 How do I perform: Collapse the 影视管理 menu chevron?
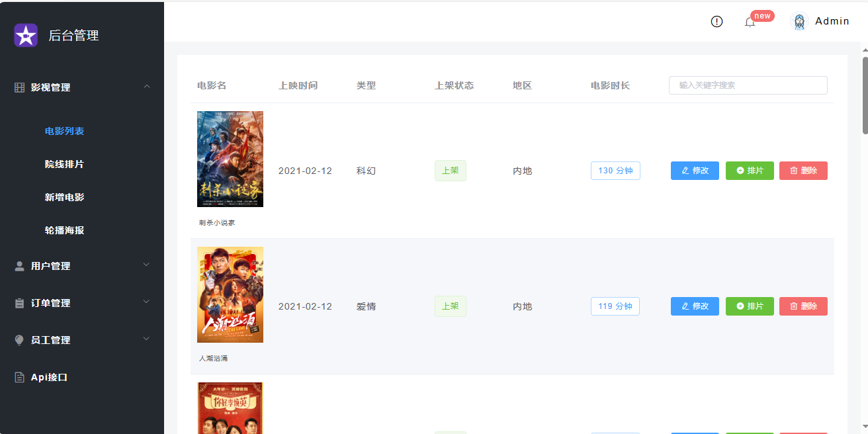tap(147, 87)
